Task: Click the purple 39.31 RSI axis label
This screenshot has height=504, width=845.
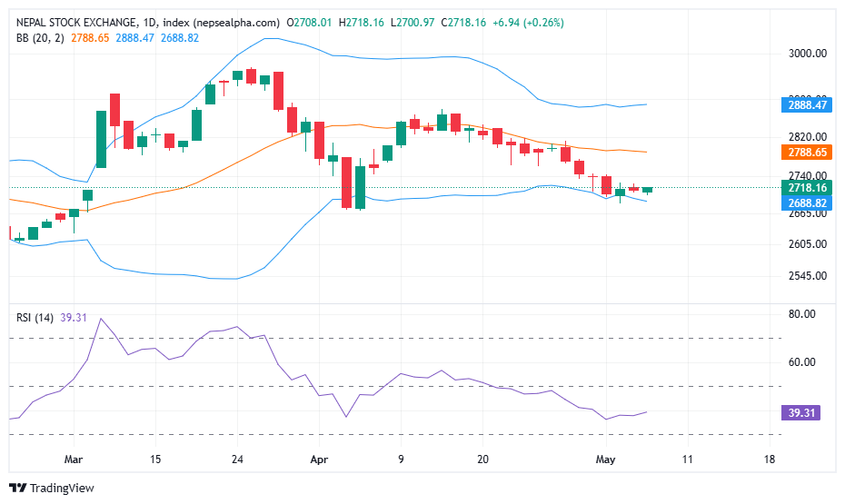Action: coord(800,413)
